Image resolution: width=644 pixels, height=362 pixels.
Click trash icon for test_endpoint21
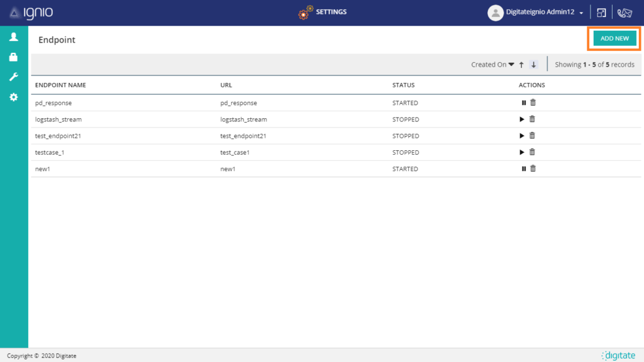tap(532, 136)
